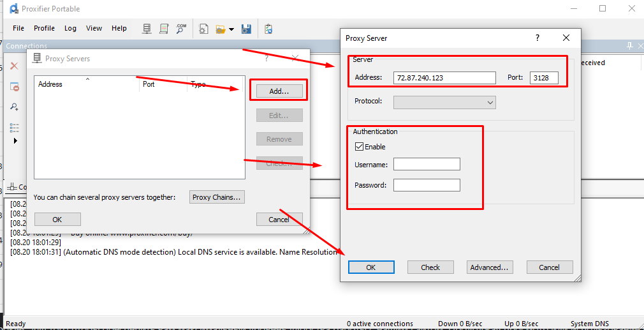
Task: Click the proxy Address input field
Action: [x=444, y=78]
